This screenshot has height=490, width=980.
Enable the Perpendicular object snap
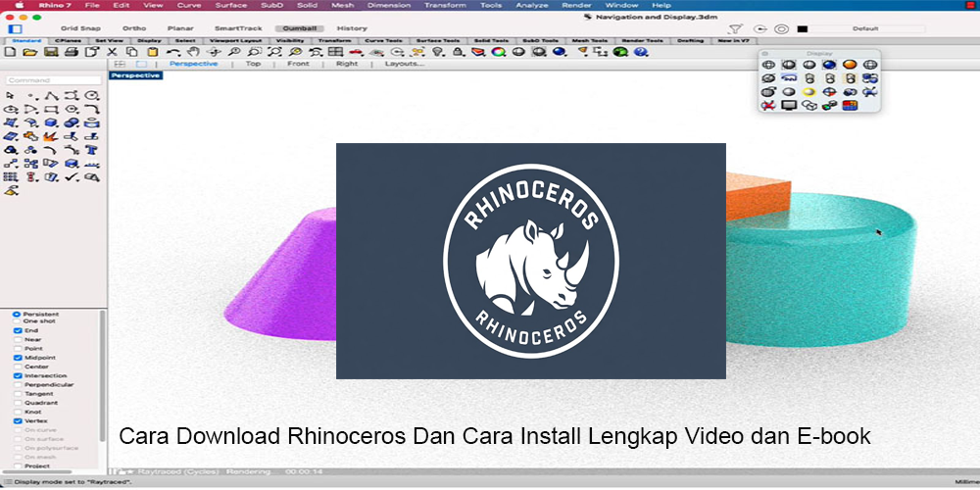tap(18, 385)
